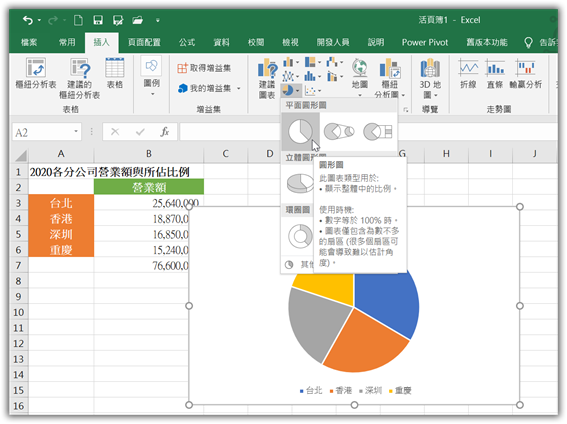
Task: Insert a 表格 table
Action: tap(115, 73)
